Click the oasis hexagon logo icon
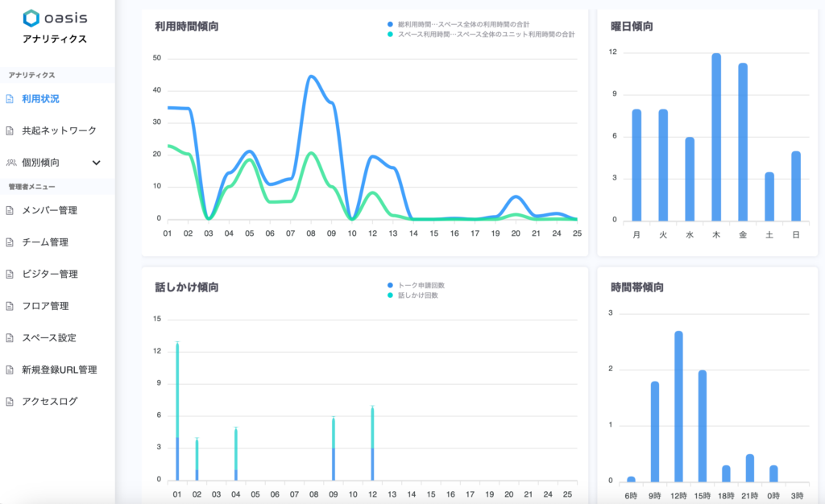This screenshot has height=504, width=825. point(31,18)
